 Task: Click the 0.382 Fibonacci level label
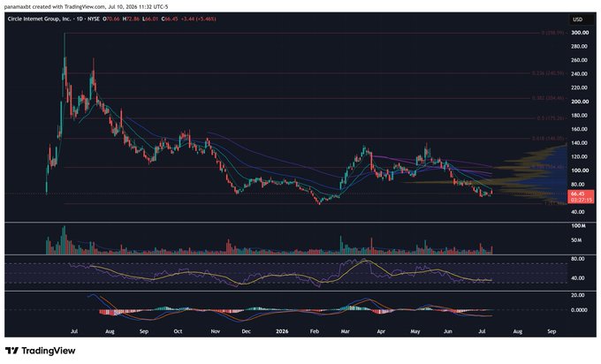[x=548, y=98]
